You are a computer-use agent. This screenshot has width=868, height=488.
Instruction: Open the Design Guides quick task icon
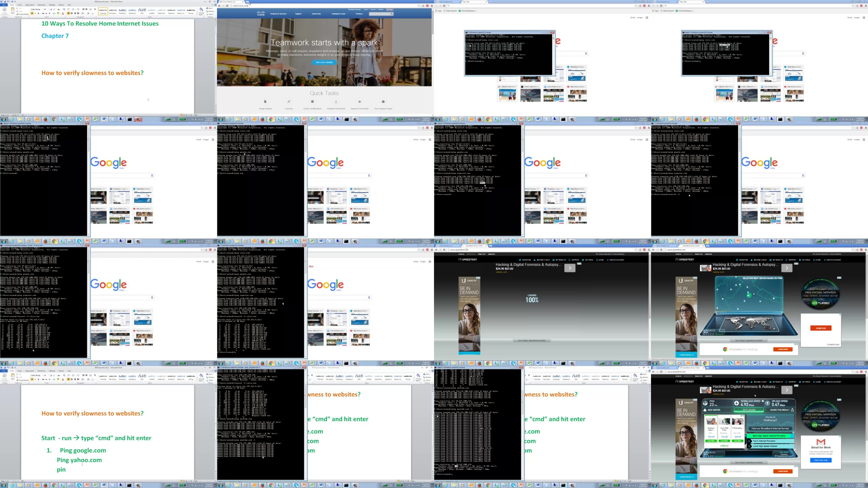265,101
